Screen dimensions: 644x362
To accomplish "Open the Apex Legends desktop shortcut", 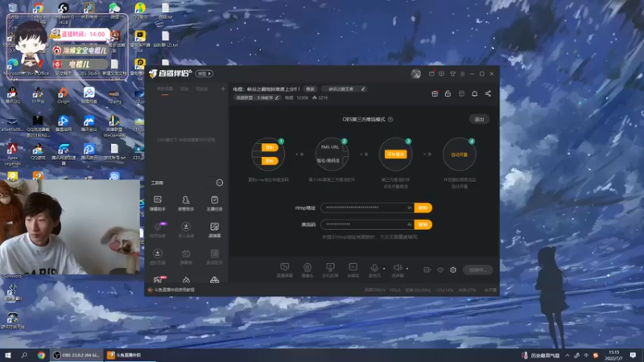I will pos(12,154).
